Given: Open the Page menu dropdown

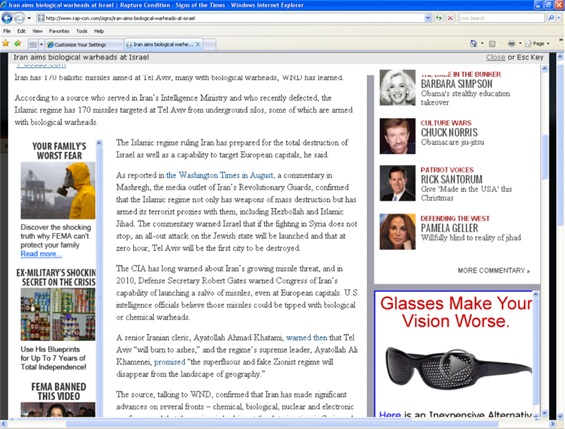Looking at the screenshot, I should click(537, 44).
